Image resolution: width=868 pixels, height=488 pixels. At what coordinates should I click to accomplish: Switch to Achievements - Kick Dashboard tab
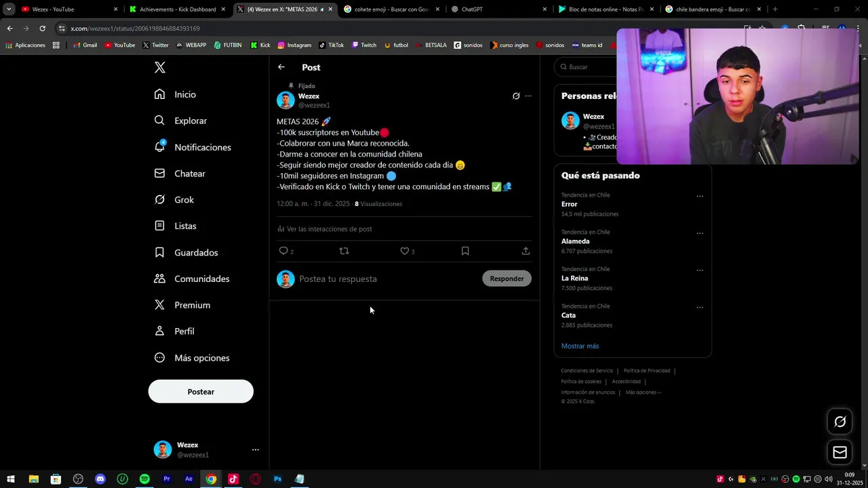(x=178, y=9)
